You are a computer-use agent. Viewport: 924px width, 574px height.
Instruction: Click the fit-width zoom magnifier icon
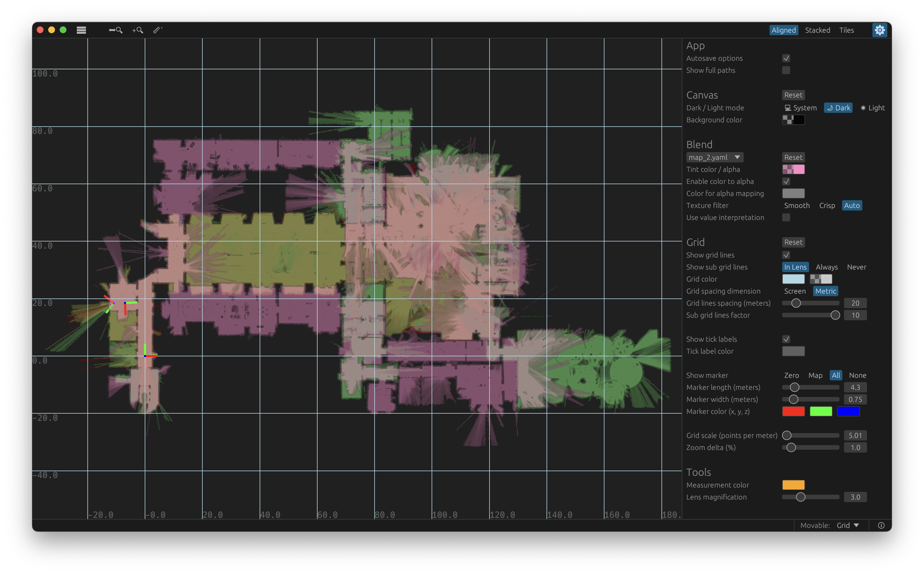(115, 30)
